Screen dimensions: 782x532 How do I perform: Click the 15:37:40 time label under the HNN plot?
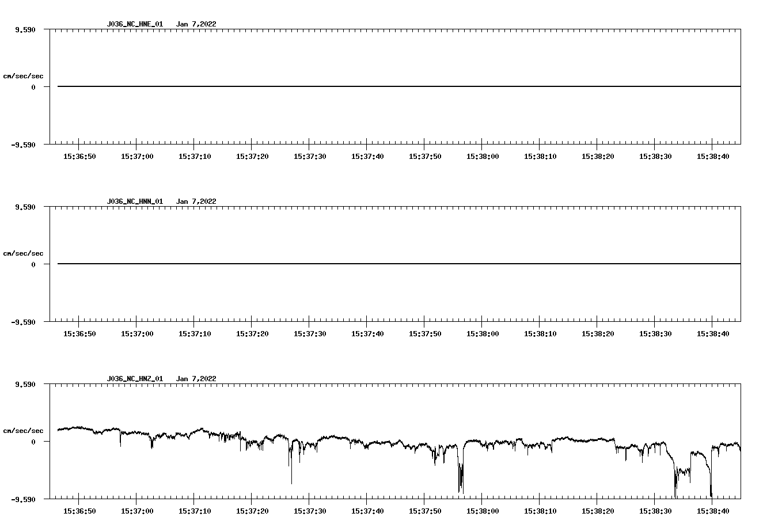pos(367,334)
